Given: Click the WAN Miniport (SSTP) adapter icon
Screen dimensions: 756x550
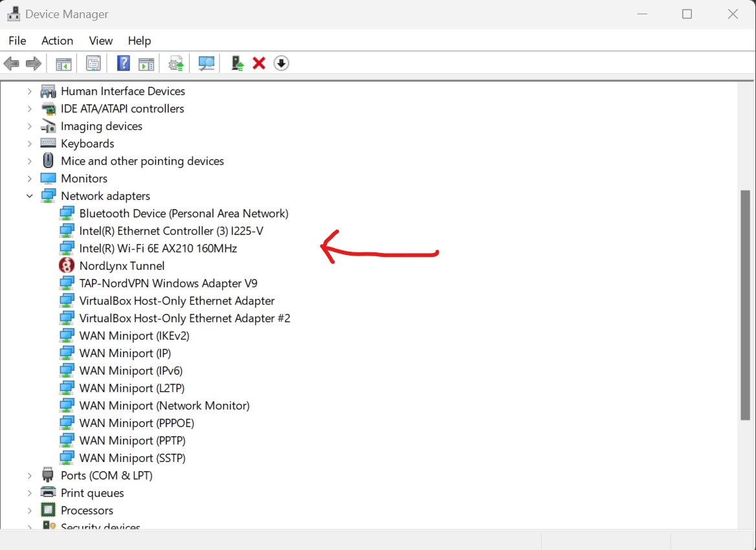Looking at the screenshot, I should coord(67,457).
